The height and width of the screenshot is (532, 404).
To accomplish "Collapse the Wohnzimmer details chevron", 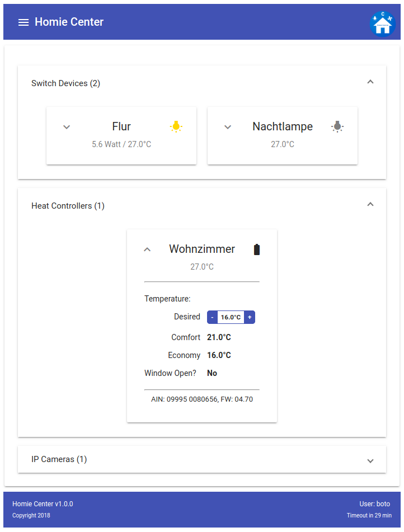I will click(x=147, y=249).
